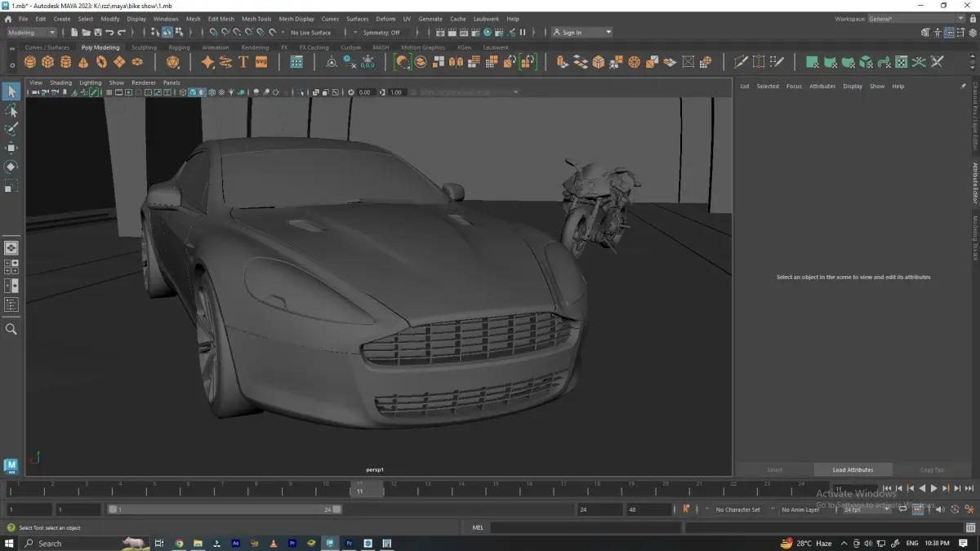The width and height of the screenshot is (980, 551).
Task: Click the Redo icon in status line
Action: pyautogui.click(x=122, y=33)
